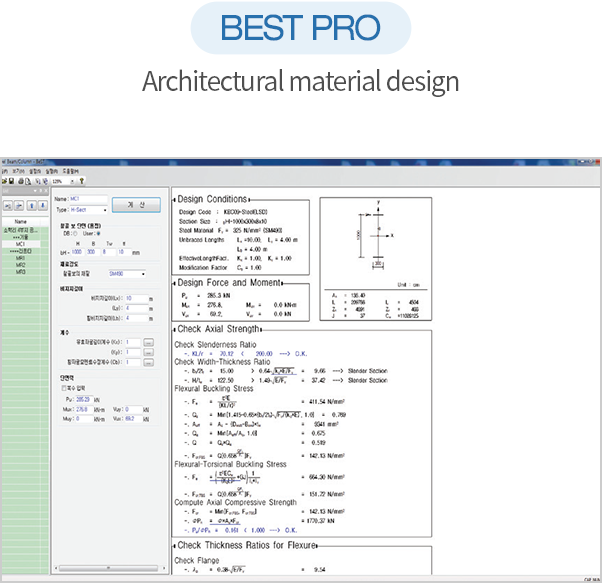Click the H dimension field showing 1000
The width and height of the screenshot is (603, 583).
[x=77, y=252]
